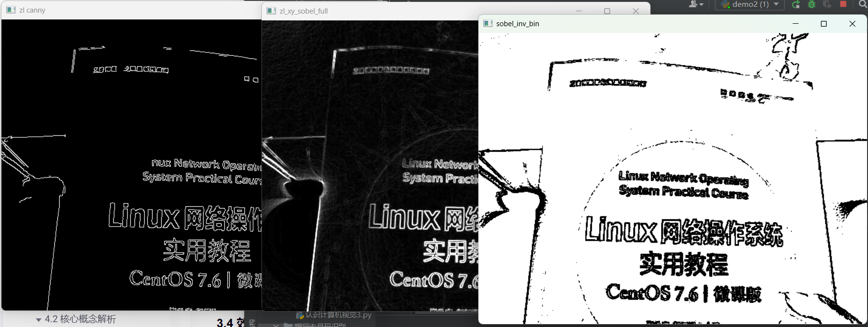This screenshot has width=868, height=327.
Task: Stop the running script with red square
Action: pos(843,4)
